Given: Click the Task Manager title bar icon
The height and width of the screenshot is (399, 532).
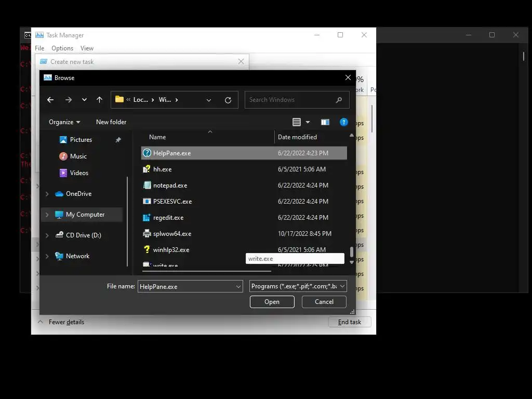Looking at the screenshot, I should pos(39,35).
